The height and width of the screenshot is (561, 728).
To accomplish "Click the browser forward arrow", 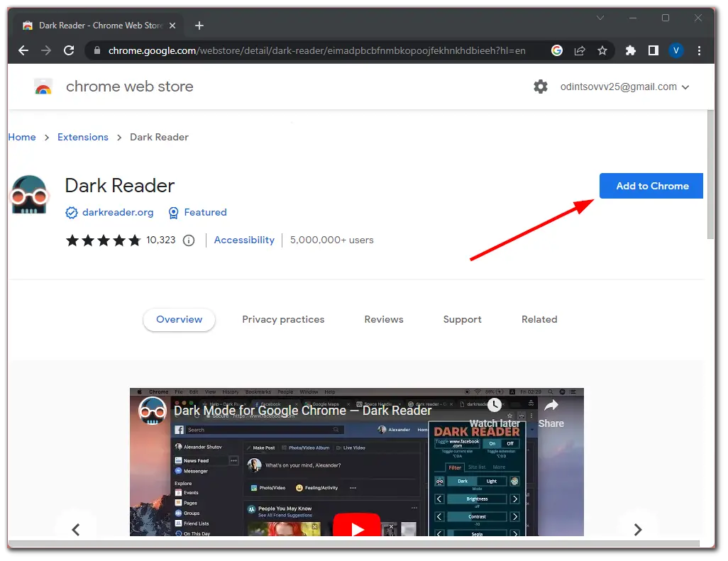I will pos(46,50).
